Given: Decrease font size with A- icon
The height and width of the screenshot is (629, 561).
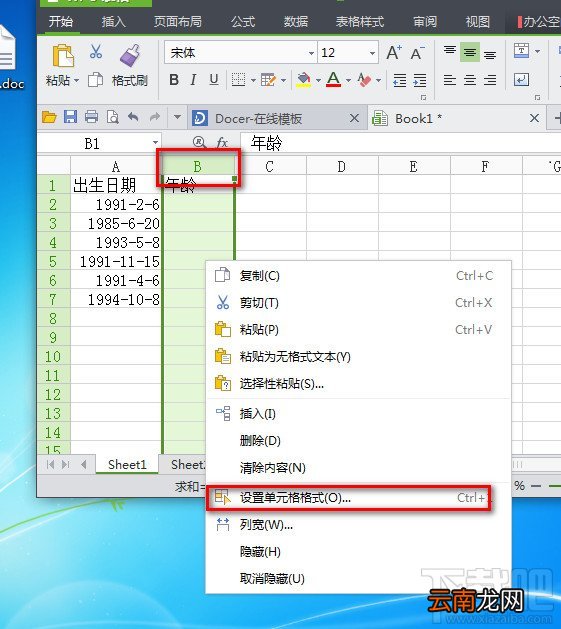Looking at the screenshot, I should 417,53.
